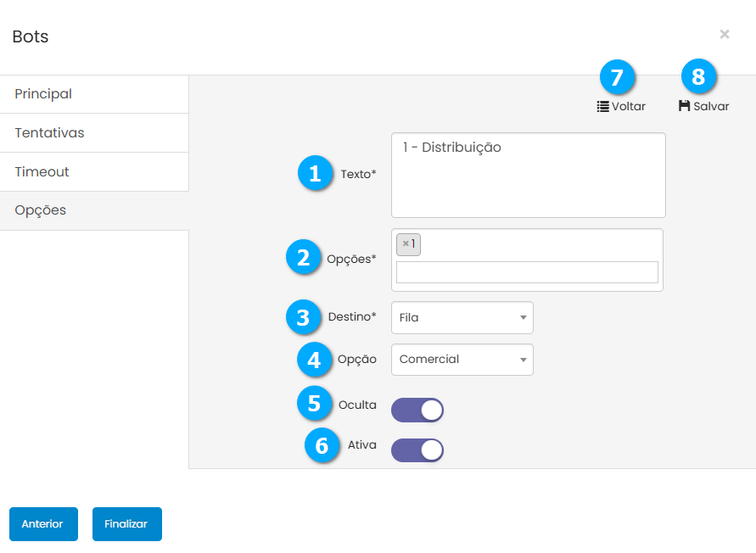Click the Finalizar button
Viewport: 756px width, 553px height.
coord(126,524)
